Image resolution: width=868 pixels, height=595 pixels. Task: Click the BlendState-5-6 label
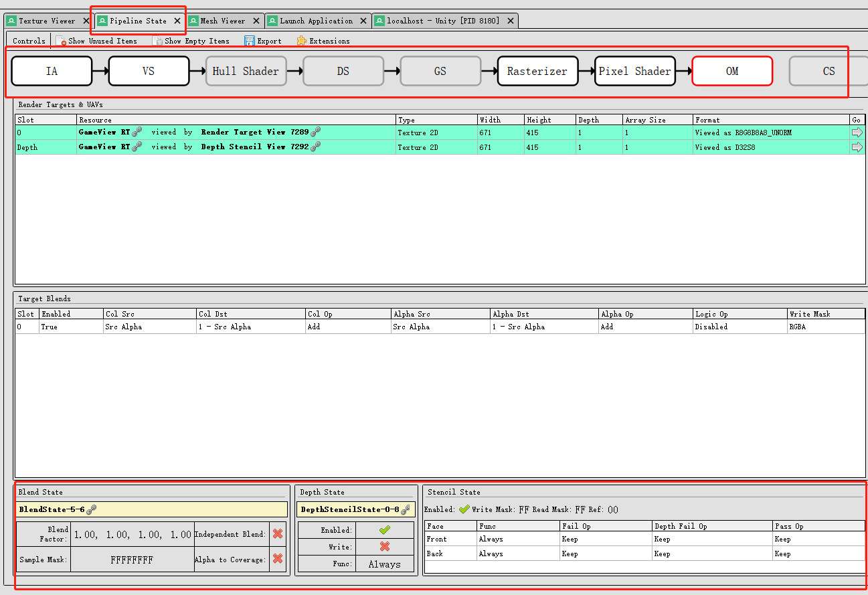pyautogui.click(x=52, y=509)
